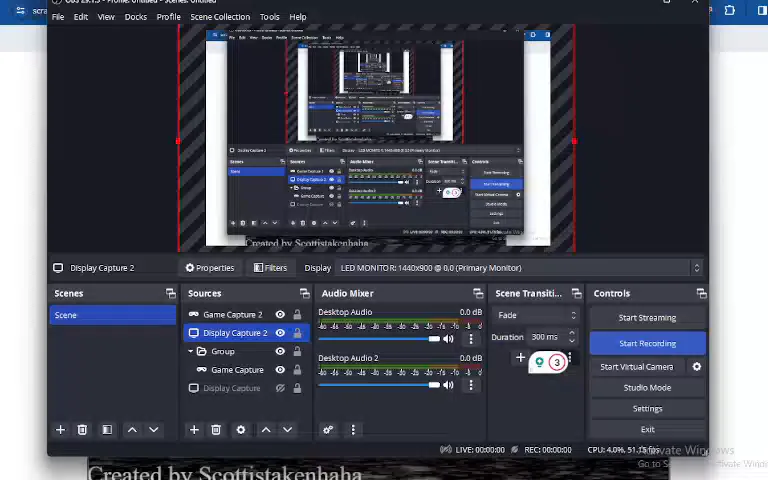Screen dimensions: 768x480
Task: Open Desktop Audio options three-dot menu
Action: pos(471,339)
